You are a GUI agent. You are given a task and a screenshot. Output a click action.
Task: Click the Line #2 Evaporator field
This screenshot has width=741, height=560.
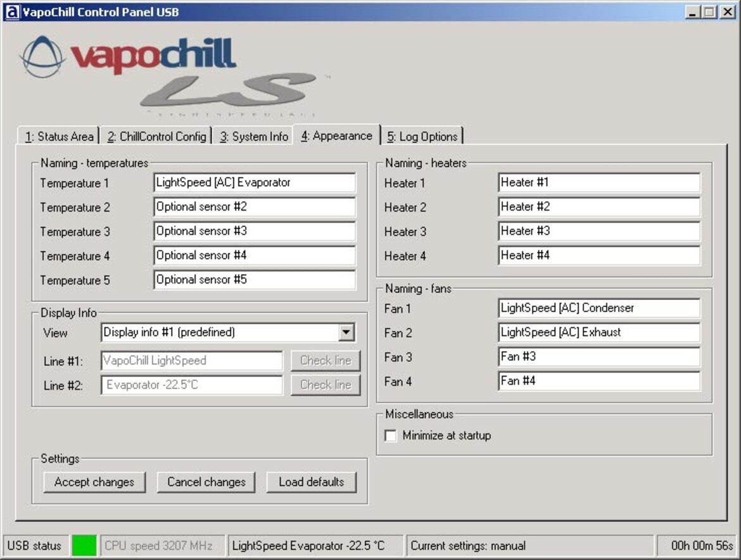[x=192, y=385]
